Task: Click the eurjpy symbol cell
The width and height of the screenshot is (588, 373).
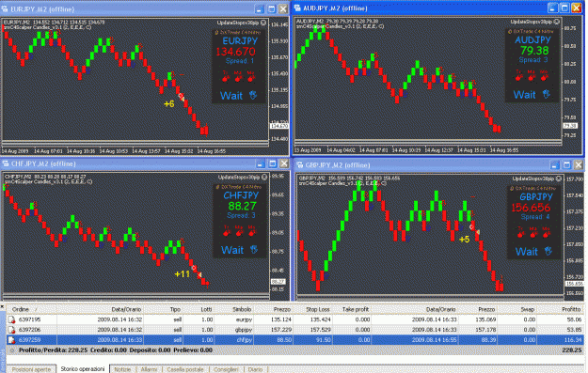Action: coord(244,319)
